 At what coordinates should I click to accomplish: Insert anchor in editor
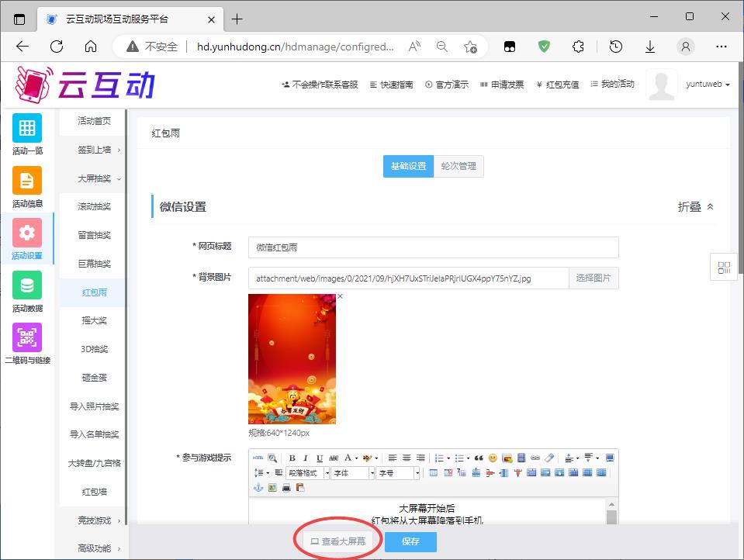click(258, 487)
